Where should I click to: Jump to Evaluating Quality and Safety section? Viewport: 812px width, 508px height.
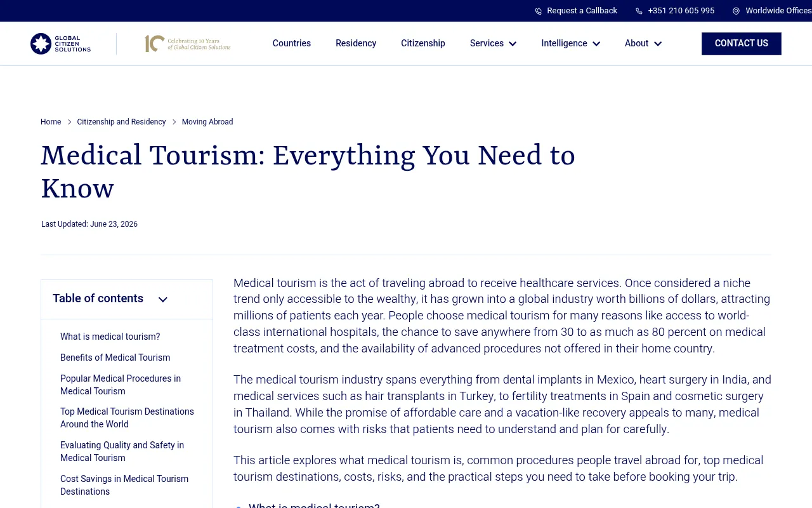click(x=122, y=451)
